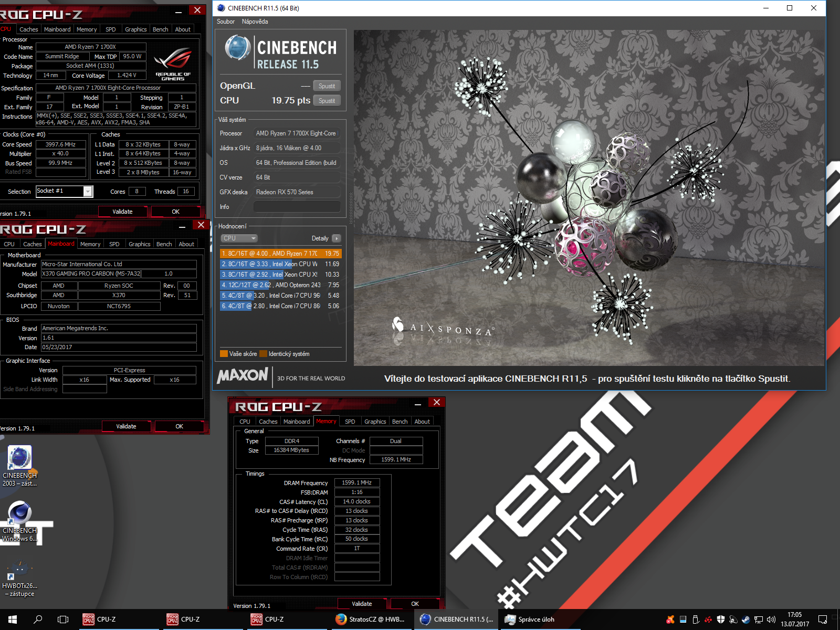This screenshot has width=840, height=630.
Task: Switch to CINEBENCH R11.5 taskbar window
Action: (x=456, y=619)
